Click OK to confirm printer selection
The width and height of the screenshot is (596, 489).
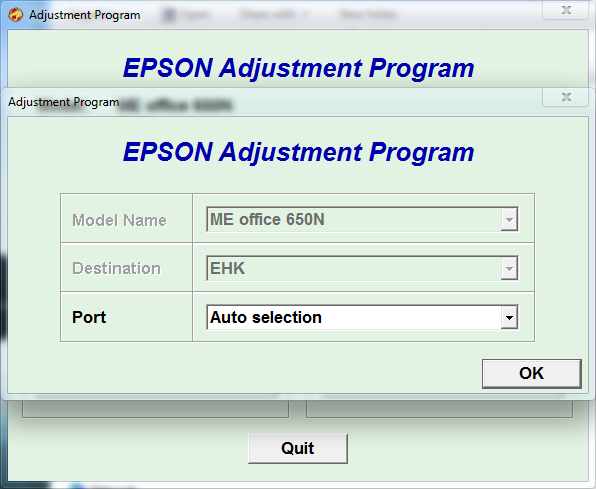pyautogui.click(x=531, y=373)
